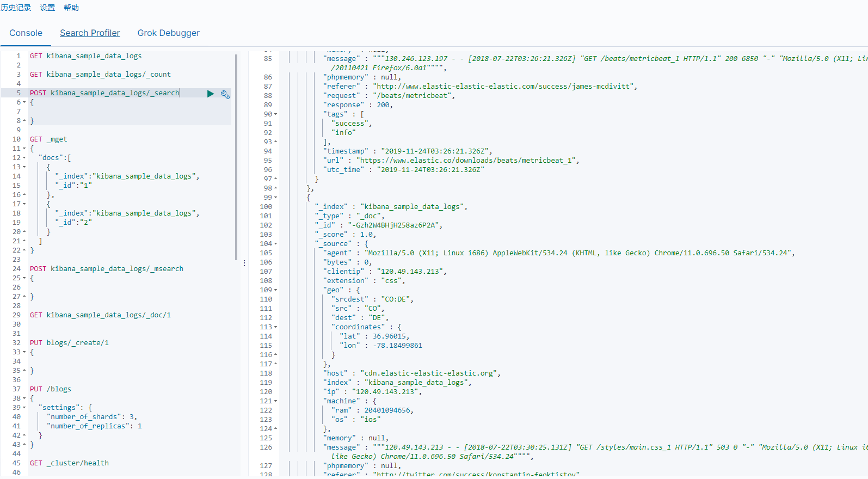Collapse the "tags" array in the response
Image resolution: width=868 pixels, height=479 pixels.
(276, 114)
